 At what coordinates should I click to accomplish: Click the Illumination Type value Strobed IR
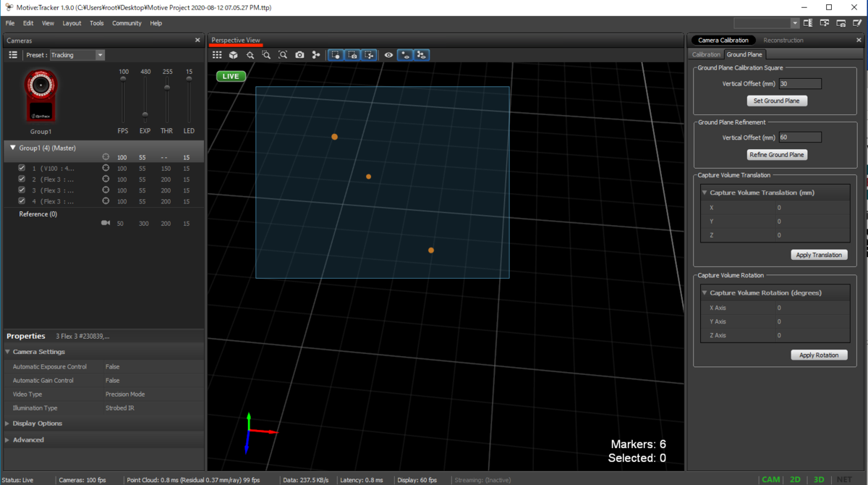(120, 408)
